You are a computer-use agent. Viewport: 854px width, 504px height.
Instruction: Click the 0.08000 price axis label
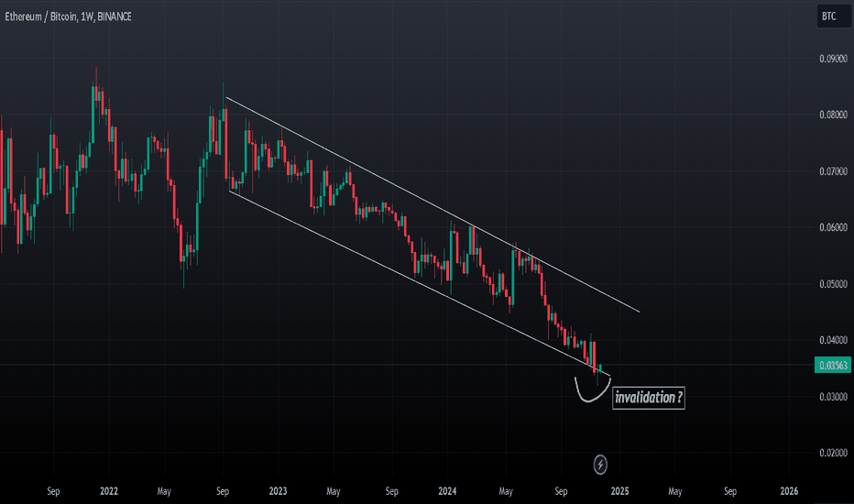pyautogui.click(x=833, y=115)
